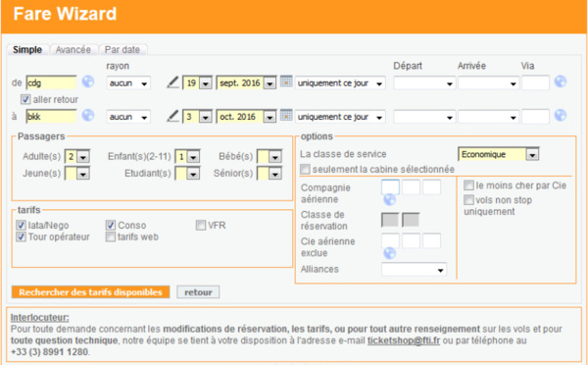The width and height of the screenshot is (588, 365).
Task: Open Sénior(s) count dropdown
Action: coord(269,174)
